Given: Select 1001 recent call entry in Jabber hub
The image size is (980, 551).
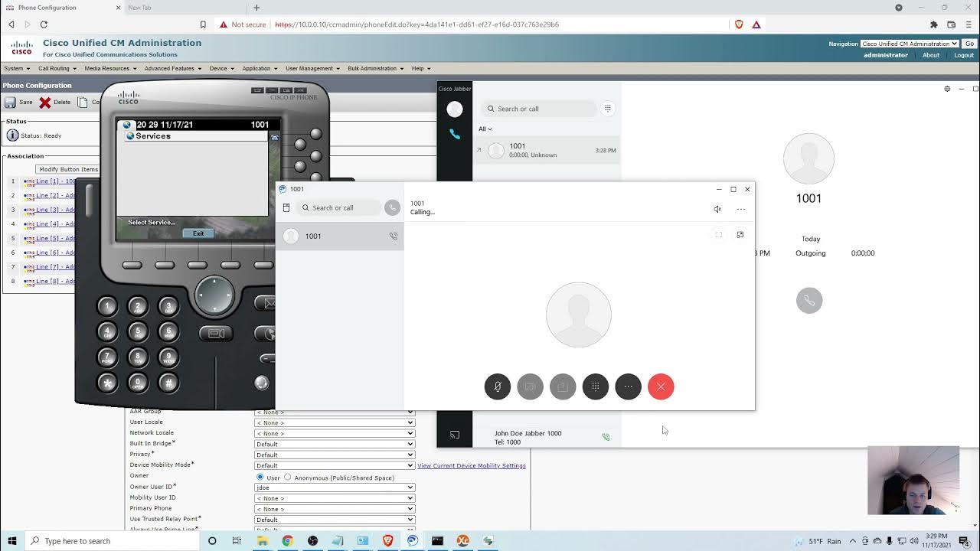Looking at the screenshot, I should 547,150.
